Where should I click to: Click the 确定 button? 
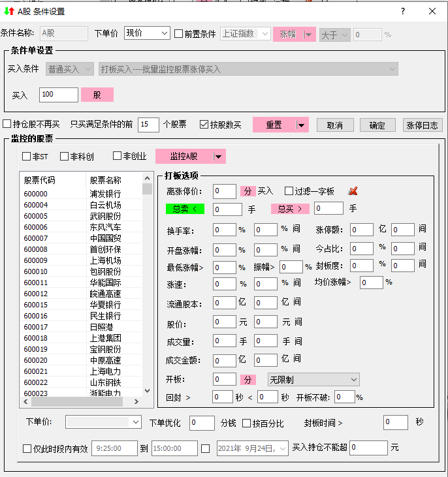377,125
